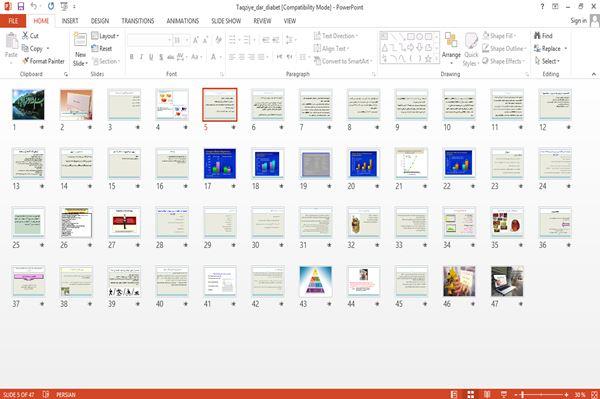600x399 pixels.
Task: Select the Format Painter tool
Action: pyautogui.click(x=43, y=61)
